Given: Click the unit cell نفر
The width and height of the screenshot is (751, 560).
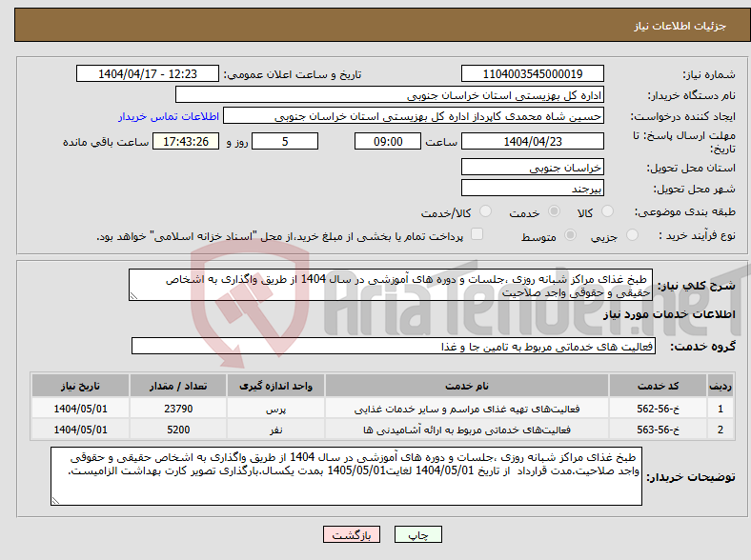Looking at the screenshot, I should 275,430.
